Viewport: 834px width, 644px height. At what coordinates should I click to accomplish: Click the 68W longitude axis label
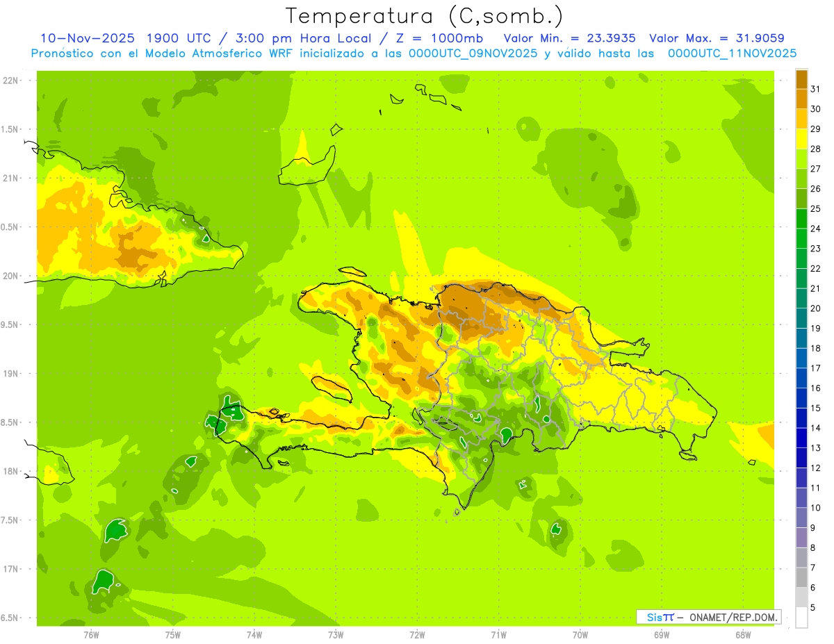(x=742, y=635)
